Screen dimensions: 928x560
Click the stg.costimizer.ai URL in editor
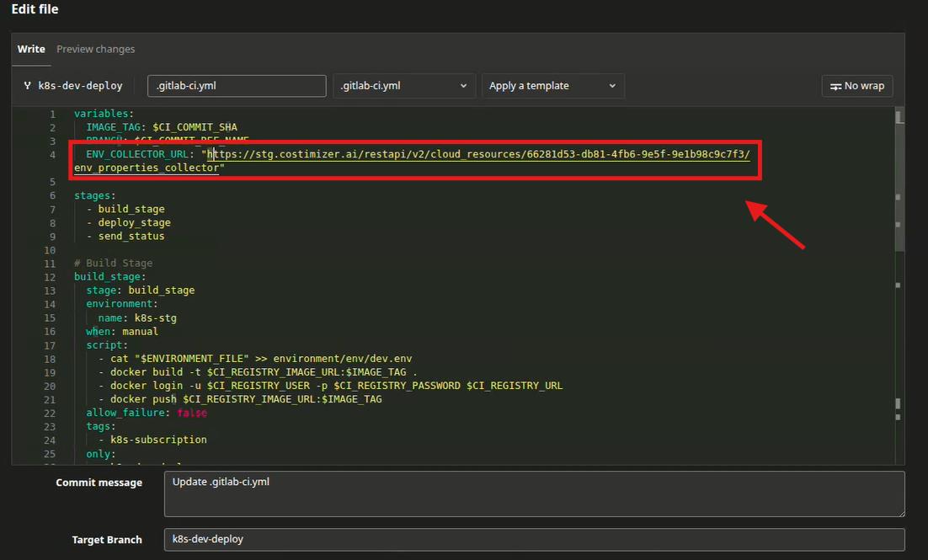pos(478,154)
